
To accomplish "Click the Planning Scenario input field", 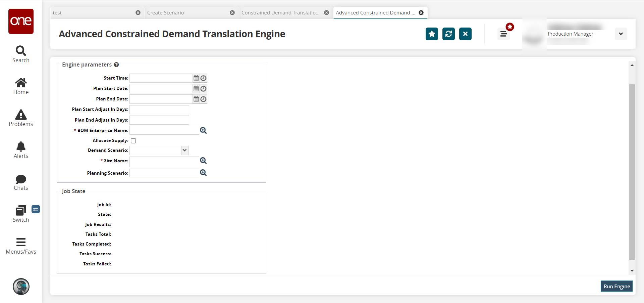I will (x=164, y=173).
